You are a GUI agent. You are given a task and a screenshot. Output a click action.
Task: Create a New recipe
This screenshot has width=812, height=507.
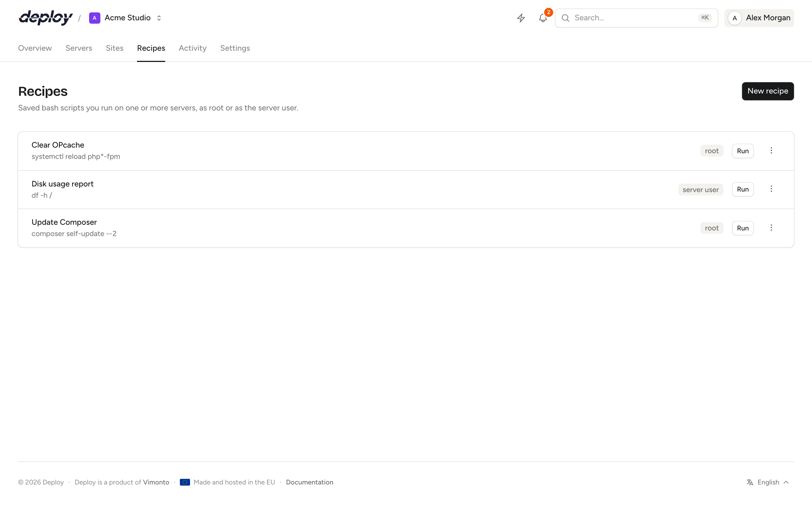(768, 91)
